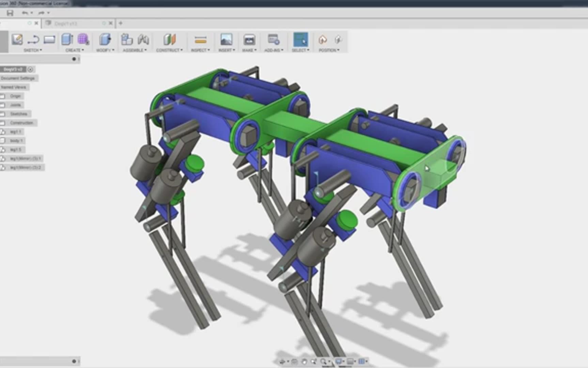Select the Create Sketch tool icon
The image size is (588, 368).
pyautogui.click(x=17, y=40)
